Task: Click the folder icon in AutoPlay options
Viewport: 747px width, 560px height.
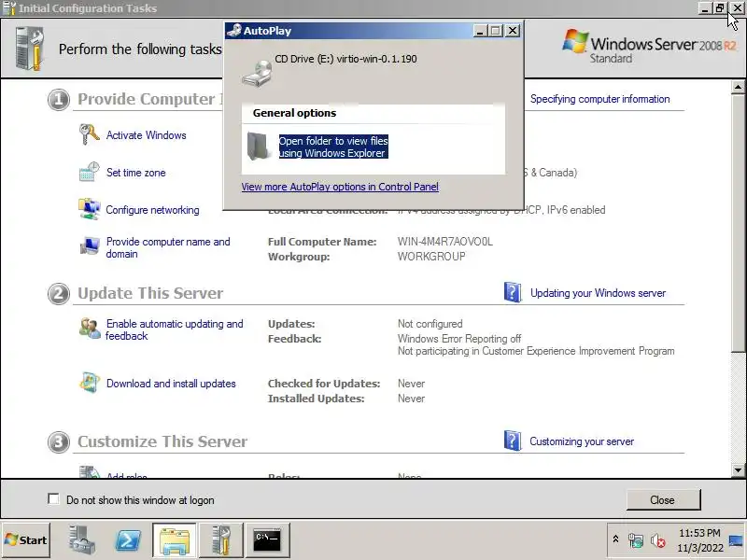Action: point(258,147)
